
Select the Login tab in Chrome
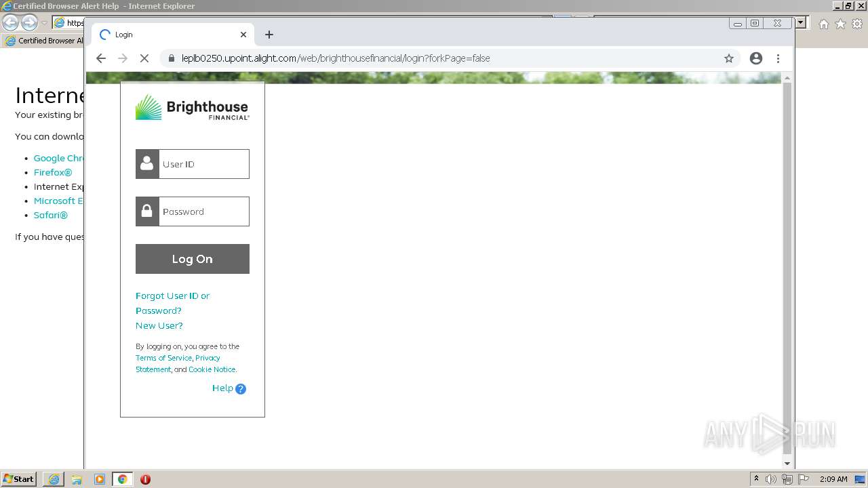coord(173,35)
